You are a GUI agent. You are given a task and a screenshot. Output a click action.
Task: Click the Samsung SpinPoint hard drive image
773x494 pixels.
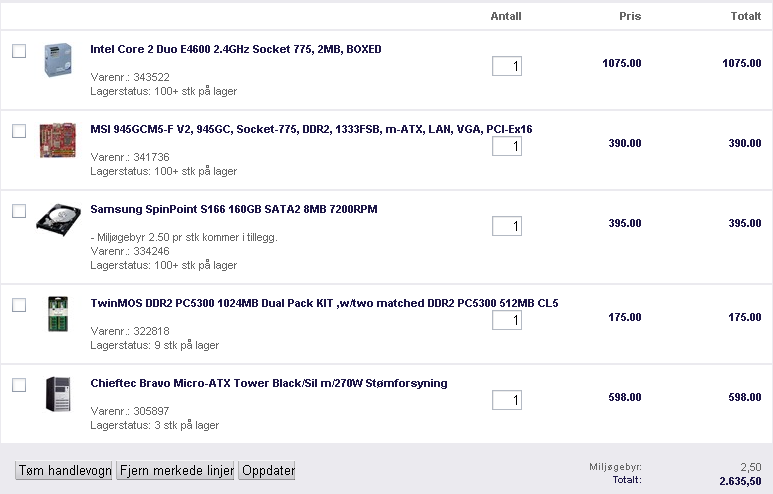pyautogui.click(x=58, y=219)
